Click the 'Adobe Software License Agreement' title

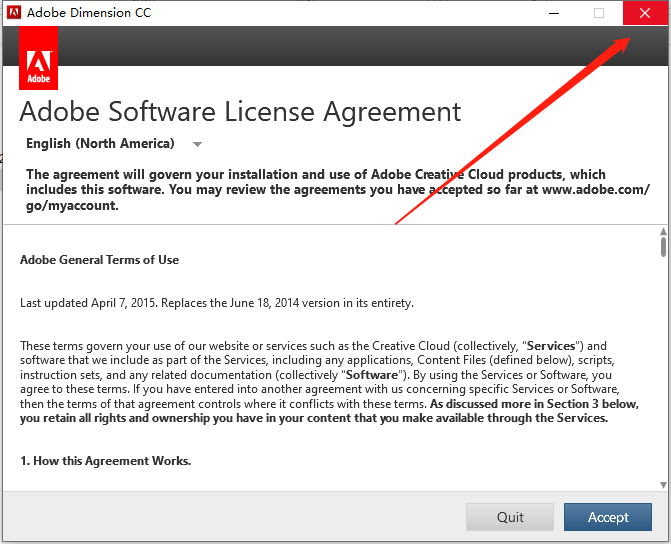click(x=240, y=112)
